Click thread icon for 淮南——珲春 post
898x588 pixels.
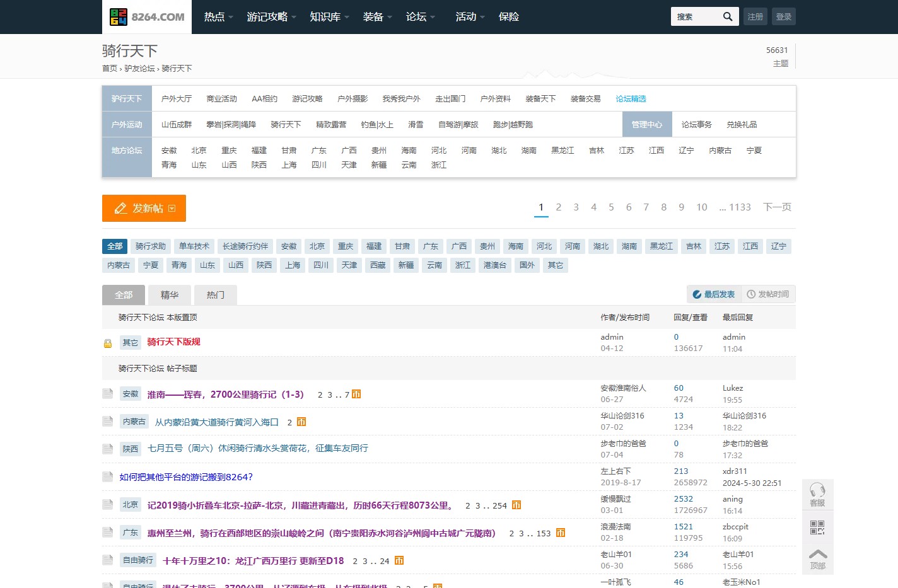click(107, 394)
